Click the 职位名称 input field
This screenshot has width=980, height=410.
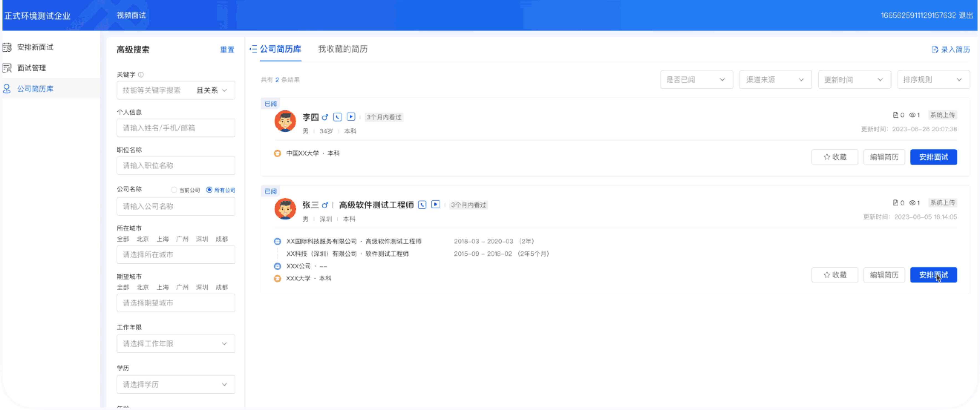click(x=176, y=165)
